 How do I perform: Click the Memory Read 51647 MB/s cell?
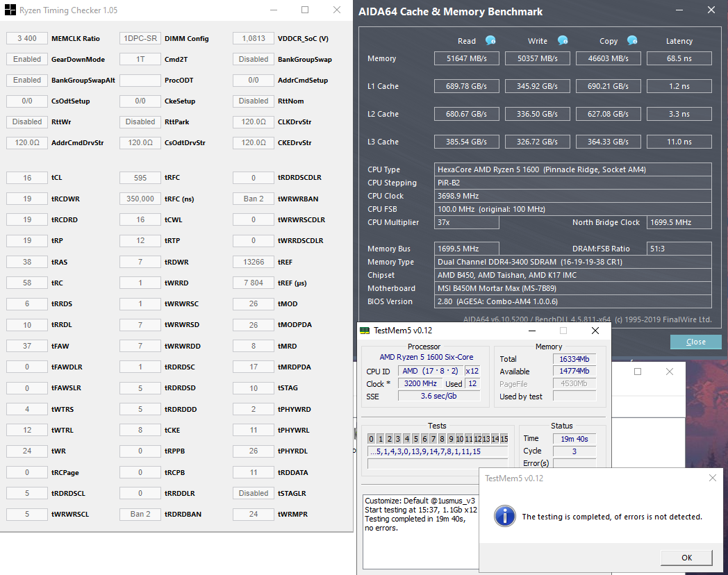coord(467,58)
